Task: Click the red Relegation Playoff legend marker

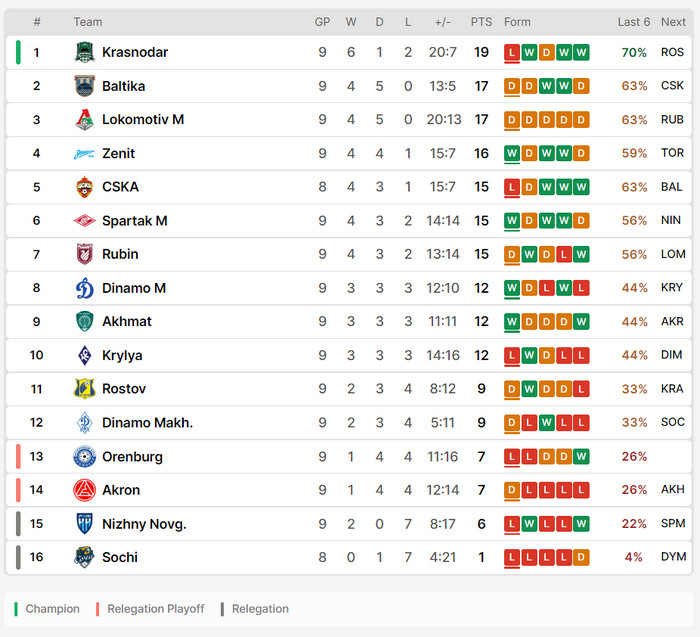Action: (97, 609)
